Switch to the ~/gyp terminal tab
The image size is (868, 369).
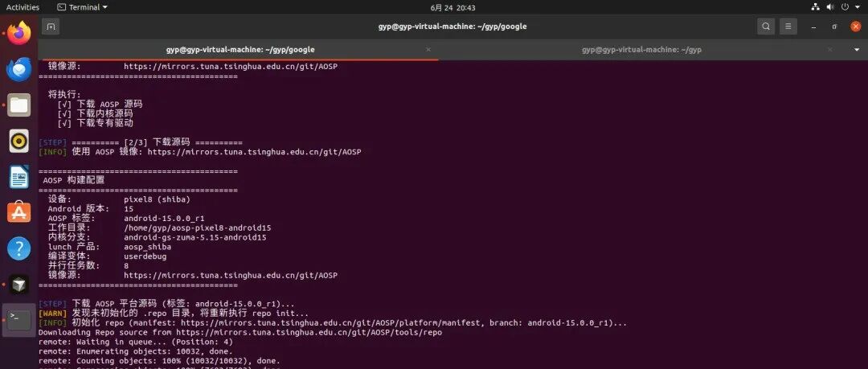(x=641, y=49)
